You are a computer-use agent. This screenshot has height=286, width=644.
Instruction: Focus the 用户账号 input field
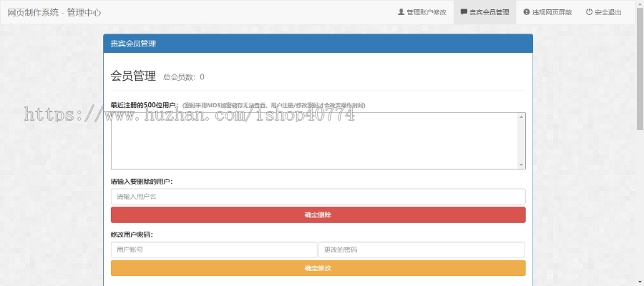point(214,250)
